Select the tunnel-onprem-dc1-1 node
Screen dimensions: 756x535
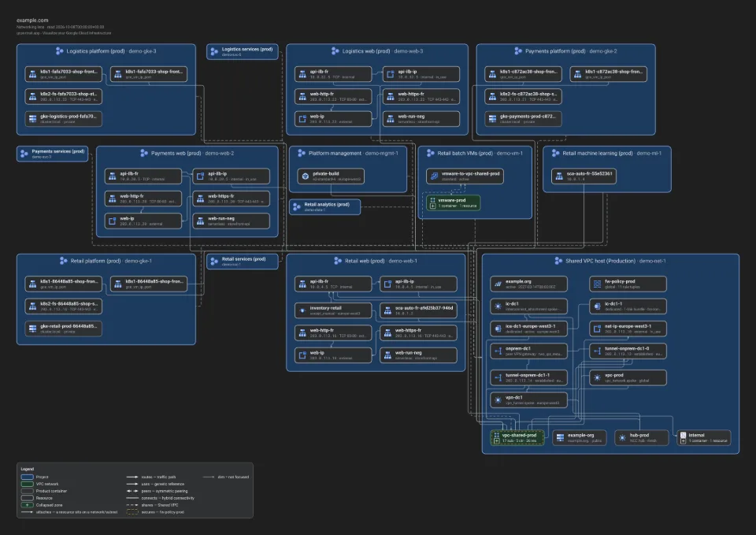click(529, 377)
